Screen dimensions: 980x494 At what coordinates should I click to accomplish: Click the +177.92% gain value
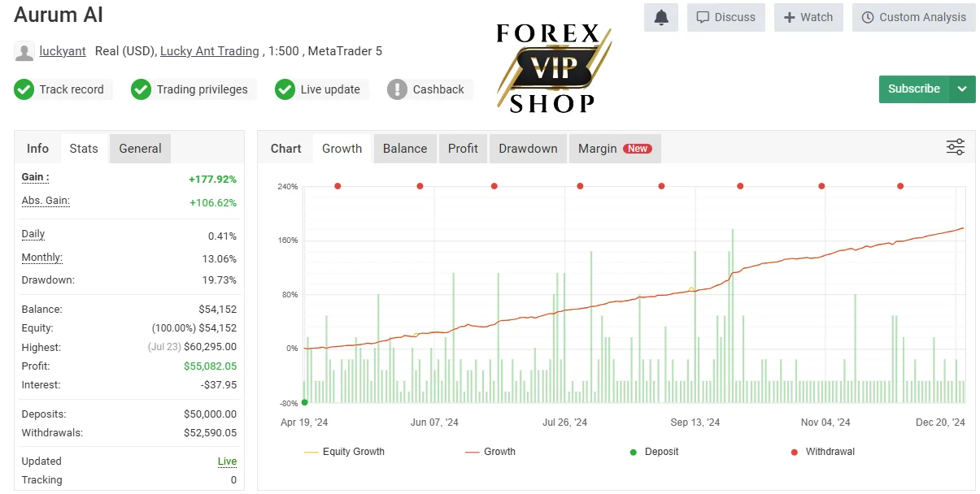pos(212,180)
